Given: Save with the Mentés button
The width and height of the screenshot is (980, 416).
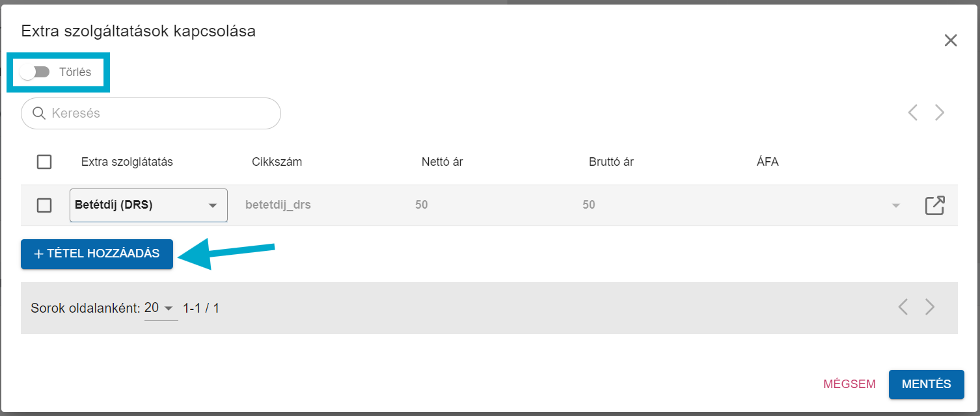Looking at the screenshot, I should [927, 384].
